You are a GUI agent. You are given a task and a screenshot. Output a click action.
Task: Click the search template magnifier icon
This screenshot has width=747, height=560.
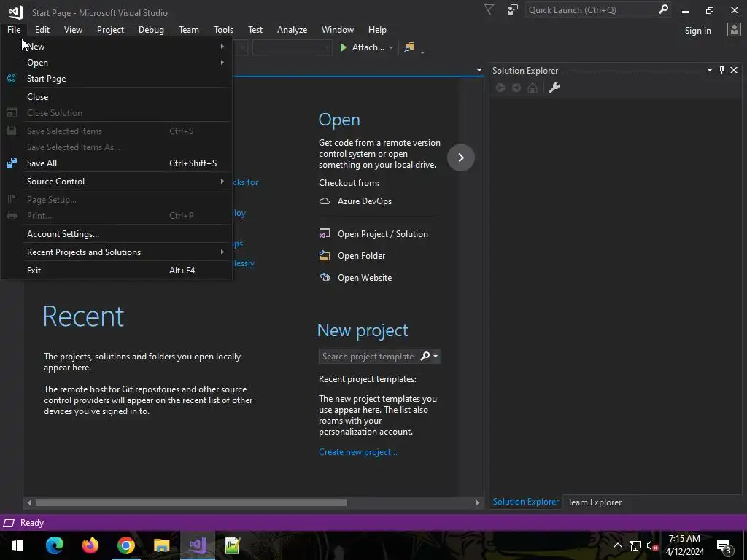(x=425, y=356)
